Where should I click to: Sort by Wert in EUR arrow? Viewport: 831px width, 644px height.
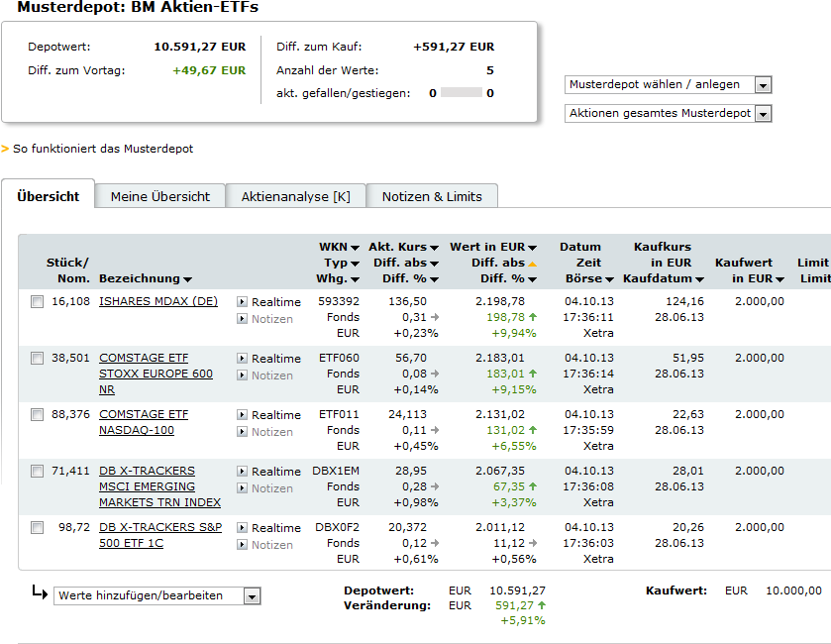533,248
